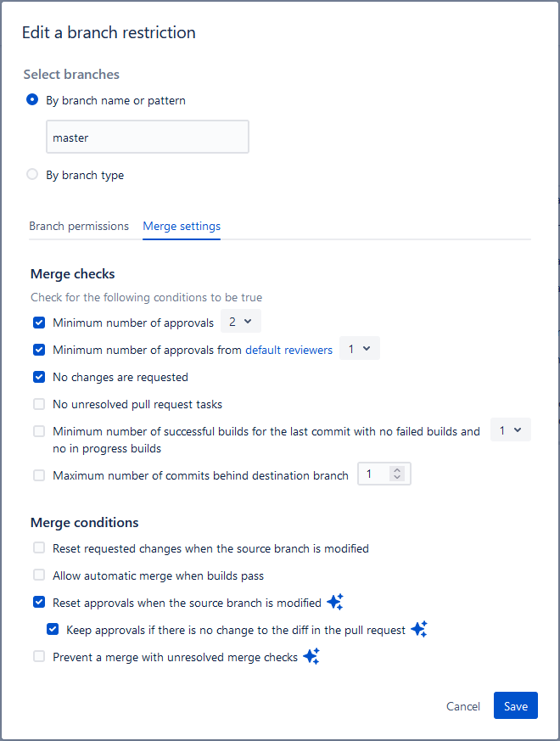
Task: Select the By branch type radio button
Action: (x=31, y=174)
